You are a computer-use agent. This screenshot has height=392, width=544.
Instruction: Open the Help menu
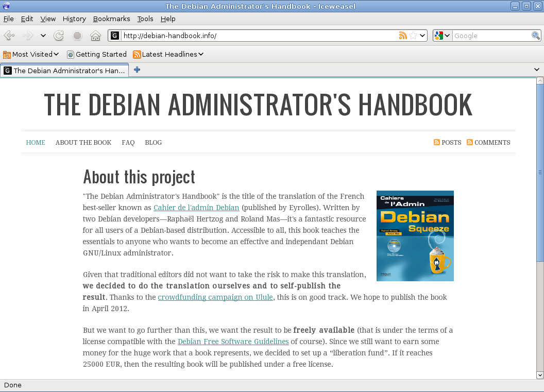168,19
